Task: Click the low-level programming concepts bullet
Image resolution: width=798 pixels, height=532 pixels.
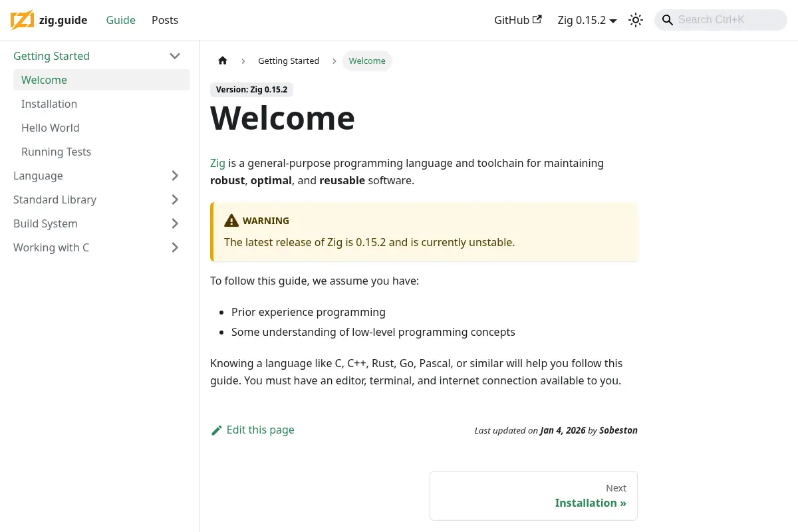Action: [373, 332]
